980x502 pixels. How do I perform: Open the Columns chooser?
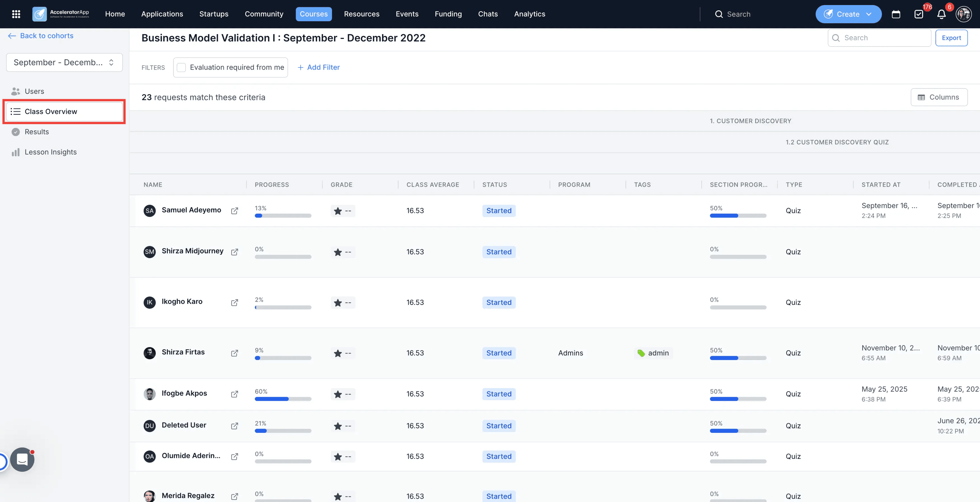939,97
